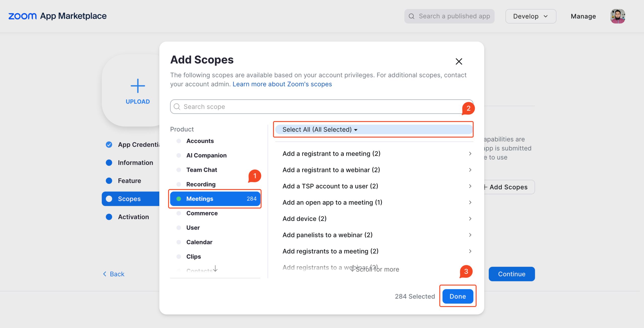The image size is (644, 328).
Task: Click the Manage link in header
Action: pos(583,16)
